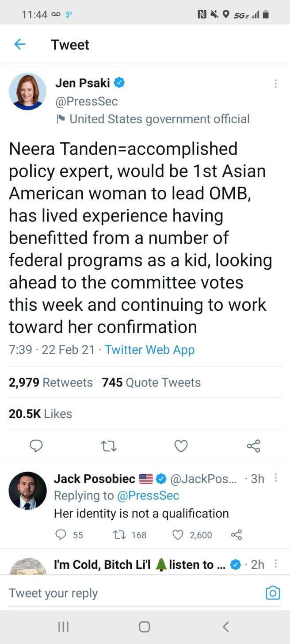Image resolution: width=290 pixels, height=644 pixels.
Task: Share Jack Posobiec's reply
Action: (x=237, y=535)
